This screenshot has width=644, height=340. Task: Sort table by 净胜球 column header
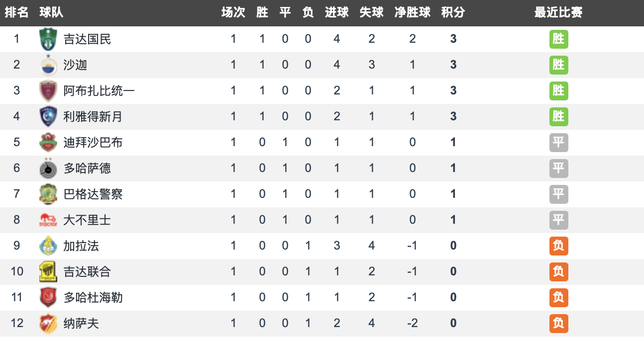[x=412, y=12]
